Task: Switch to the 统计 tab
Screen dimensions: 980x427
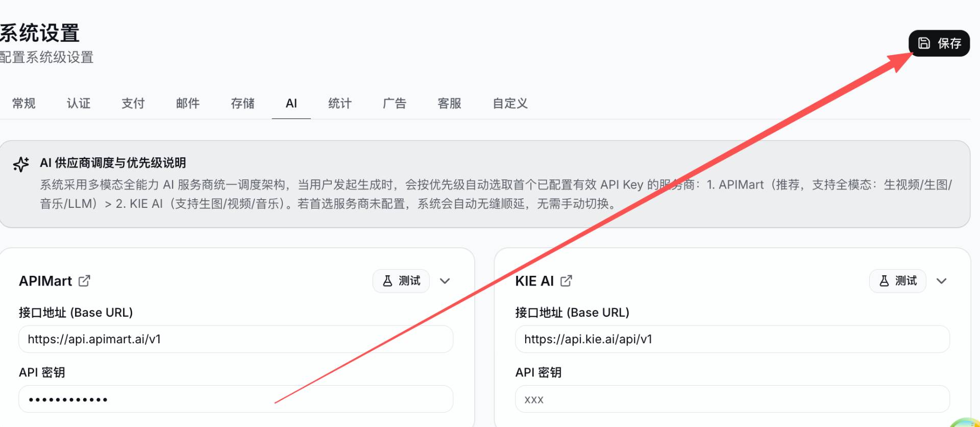Action: pos(340,104)
